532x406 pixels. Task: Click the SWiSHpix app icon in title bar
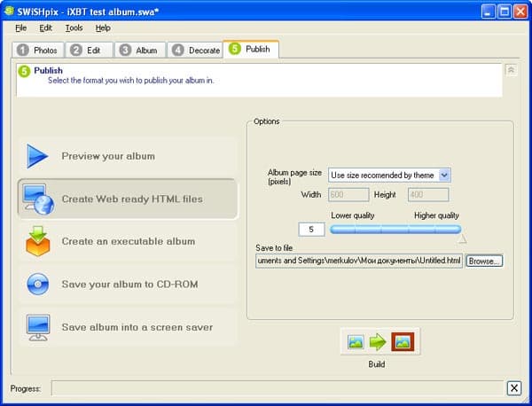click(9, 12)
